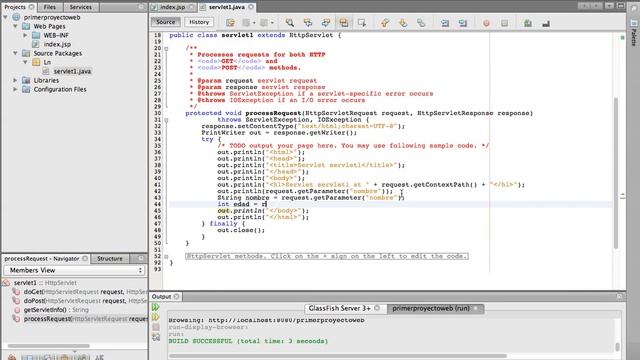Uncomment selected lines icon
The height and width of the screenshot is (360, 640).
pyautogui.click(x=546, y=23)
